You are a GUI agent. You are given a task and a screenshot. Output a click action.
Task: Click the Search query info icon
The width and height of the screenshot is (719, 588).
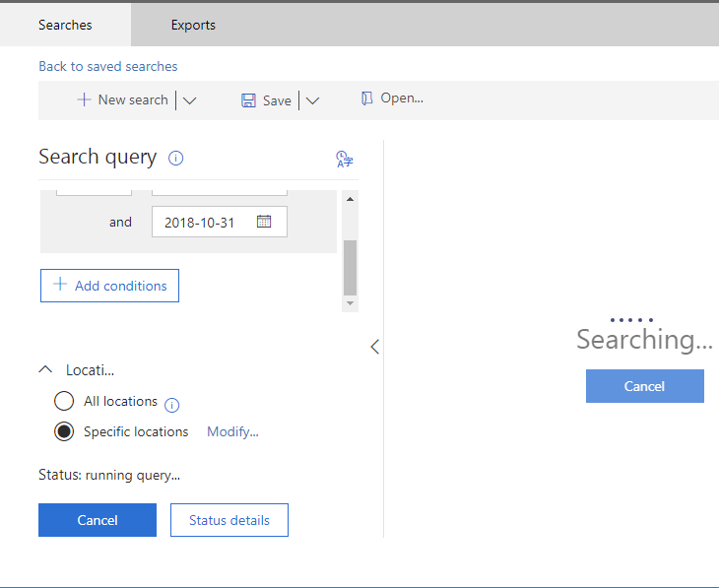pos(175,159)
